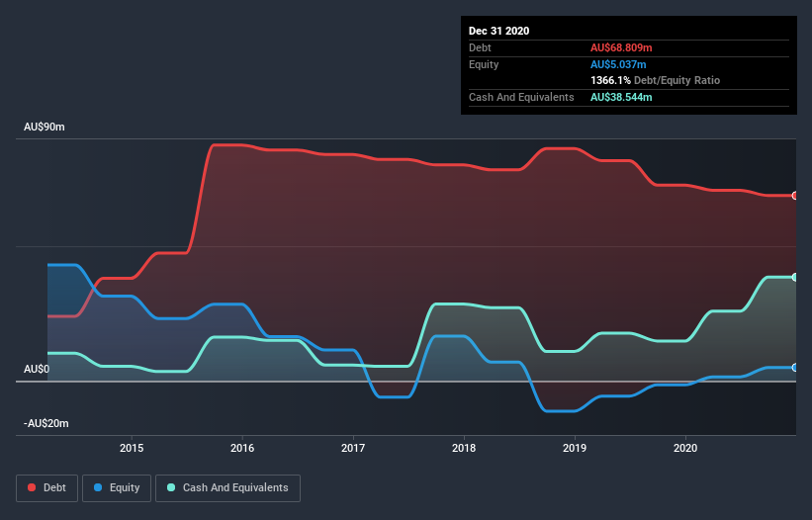Click the 1366.1% Debt/Equity Ratio text

(x=655, y=80)
